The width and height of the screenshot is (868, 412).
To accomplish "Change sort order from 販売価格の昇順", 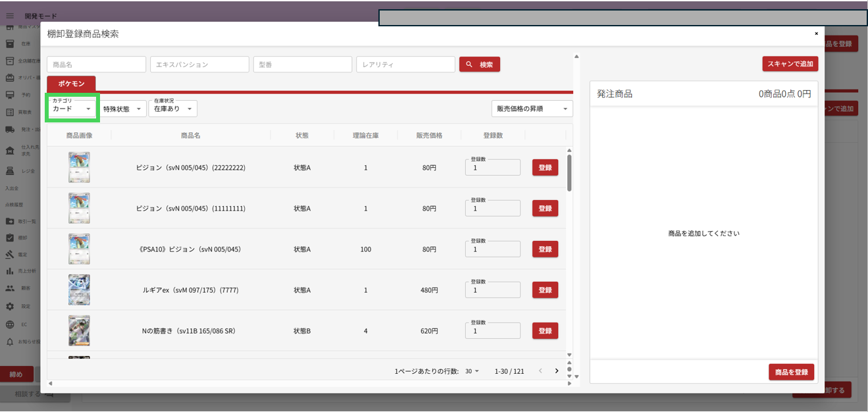I will (x=532, y=109).
